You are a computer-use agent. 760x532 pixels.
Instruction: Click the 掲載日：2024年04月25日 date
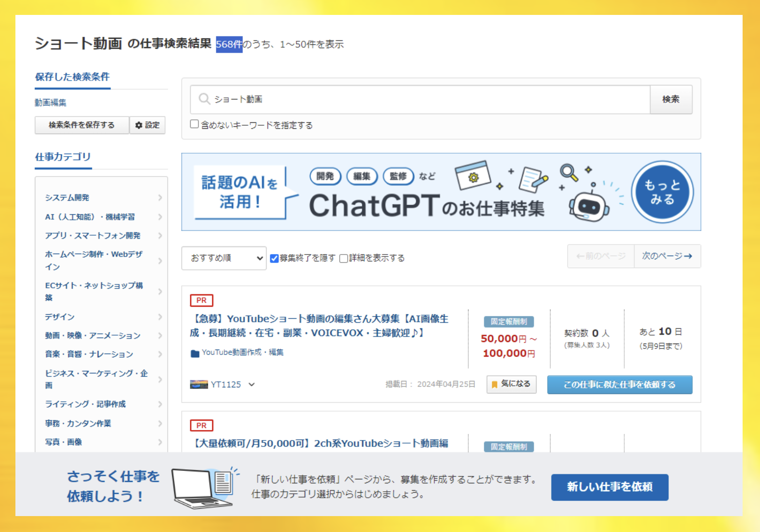(430, 384)
